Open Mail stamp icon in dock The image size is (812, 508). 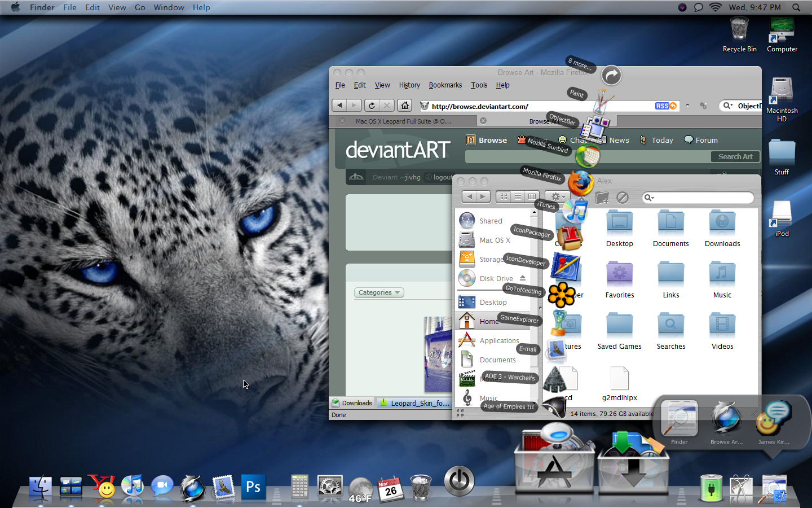pos(223,487)
